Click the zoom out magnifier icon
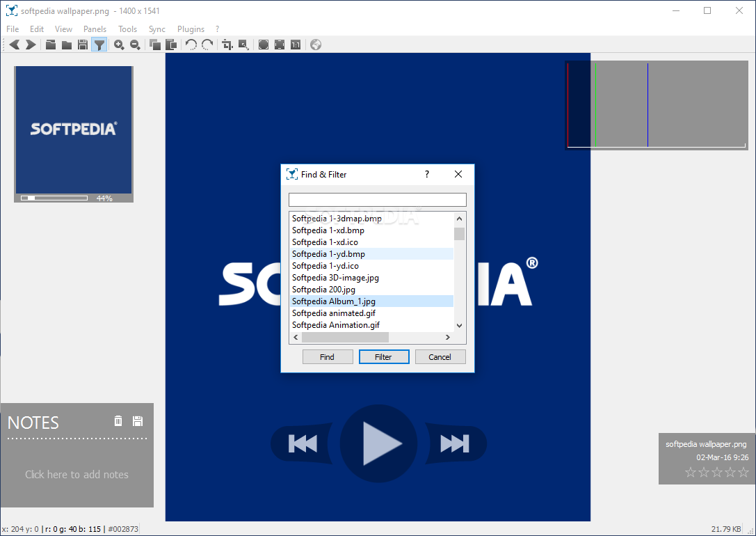Viewport: 756px width, 536px height. [x=135, y=45]
